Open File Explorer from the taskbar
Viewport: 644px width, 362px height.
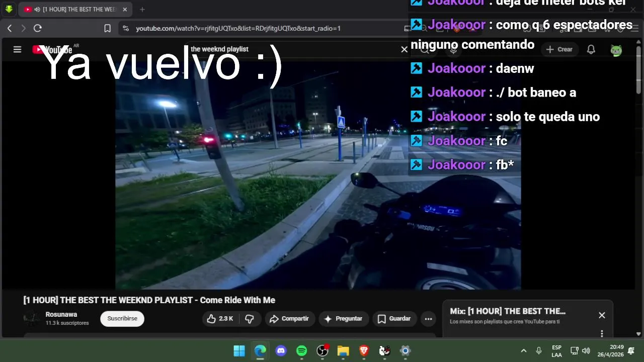(x=343, y=350)
